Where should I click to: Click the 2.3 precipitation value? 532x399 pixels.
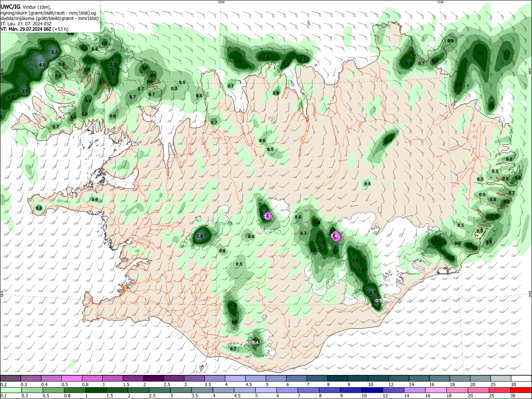[113, 64]
